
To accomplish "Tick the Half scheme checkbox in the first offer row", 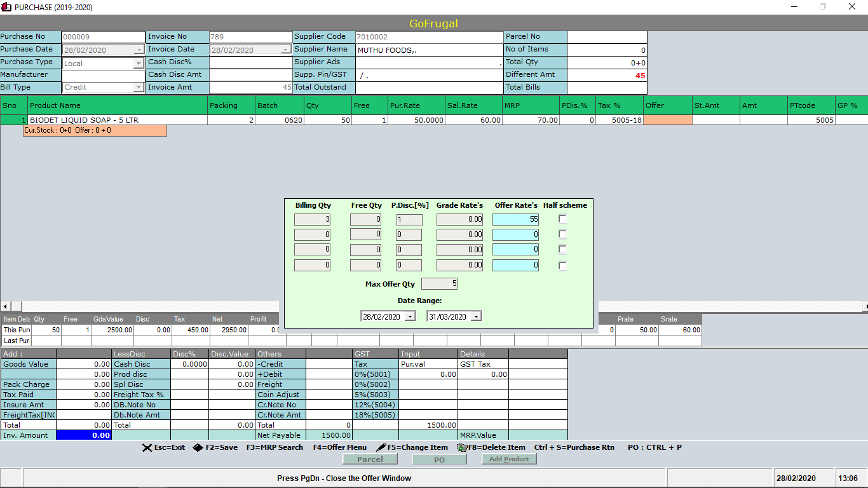I will 562,219.
